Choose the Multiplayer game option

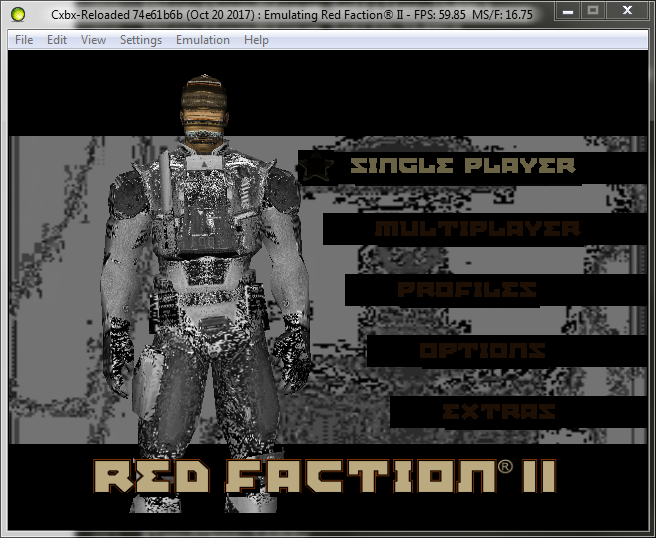click(x=477, y=229)
